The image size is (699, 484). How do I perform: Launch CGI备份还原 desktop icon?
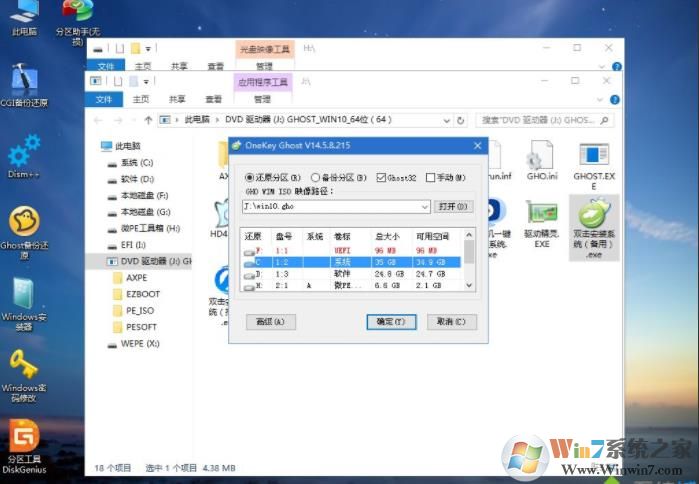coord(24,85)
